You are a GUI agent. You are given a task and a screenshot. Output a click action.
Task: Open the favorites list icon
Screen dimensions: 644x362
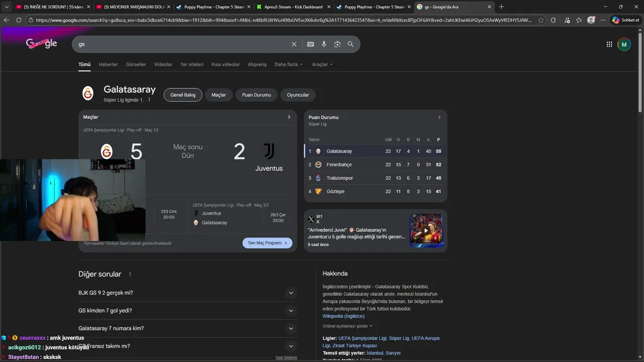579,20
